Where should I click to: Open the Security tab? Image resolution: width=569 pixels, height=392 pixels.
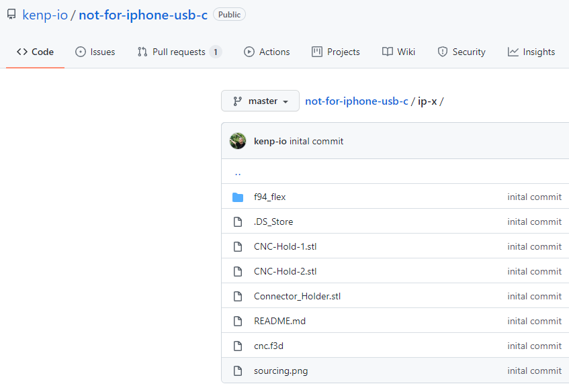(462, 52)
